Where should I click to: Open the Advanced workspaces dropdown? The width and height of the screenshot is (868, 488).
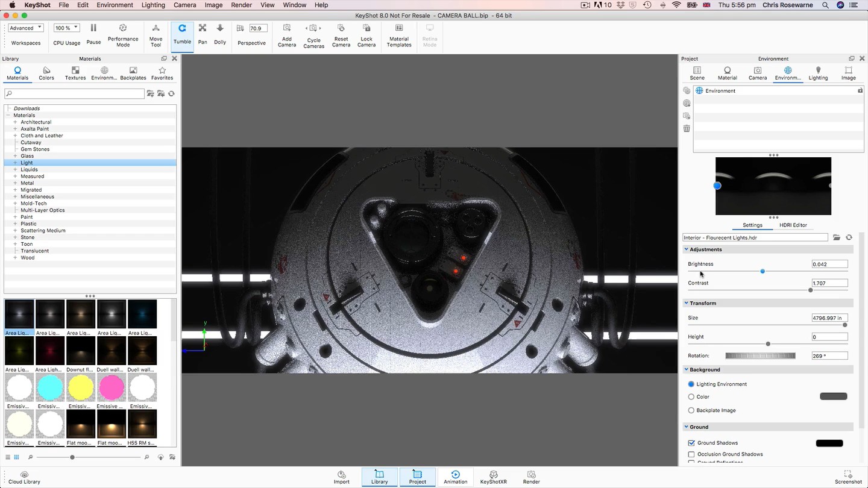coord(25,28)
